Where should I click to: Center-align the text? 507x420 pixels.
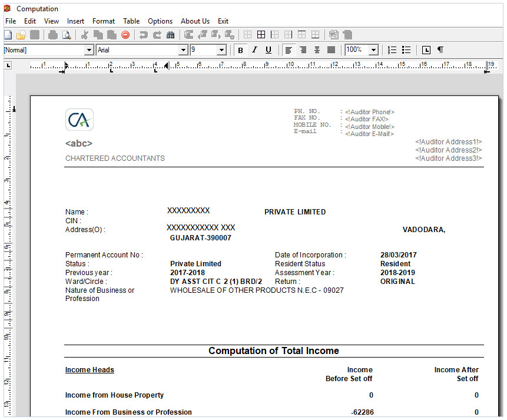317,50
